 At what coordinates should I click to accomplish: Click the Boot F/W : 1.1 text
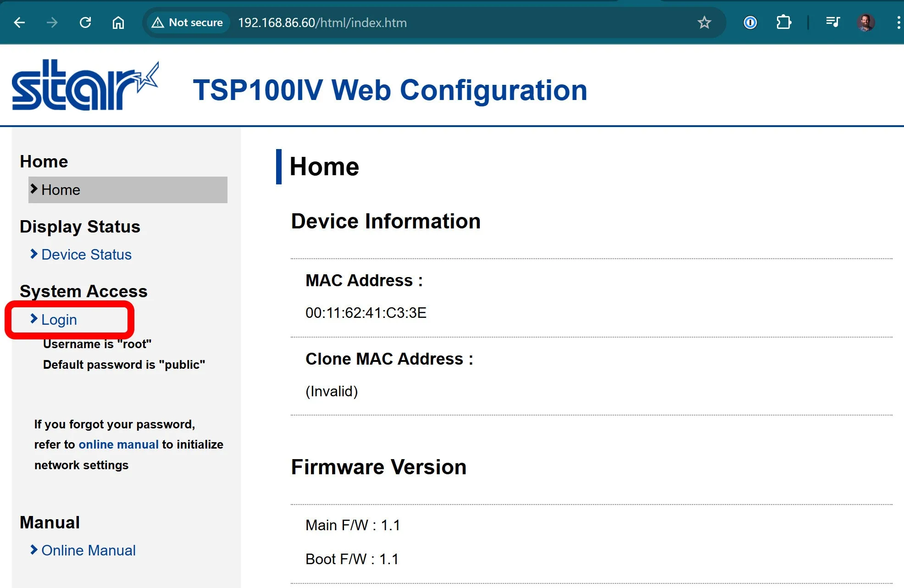(352, 559)
